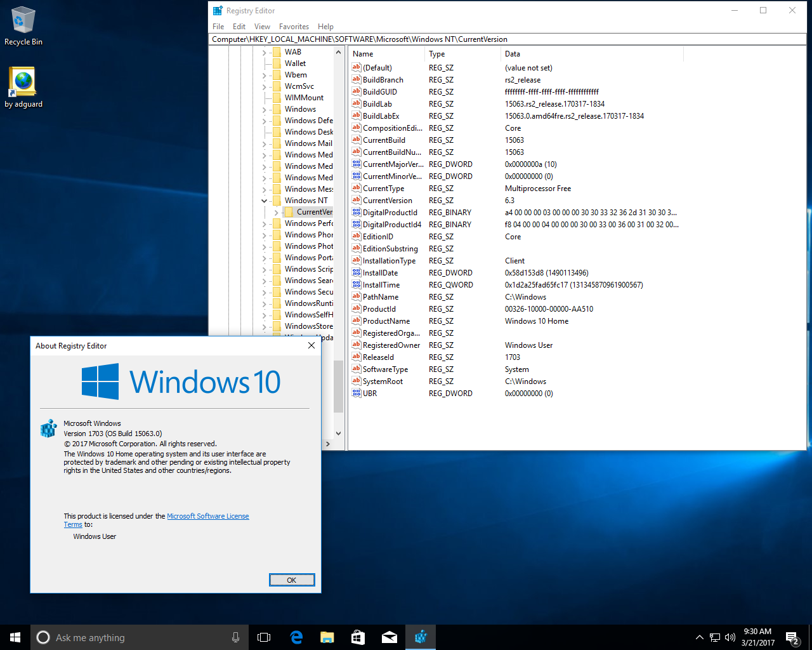Open the Store taskbar icon
This screenshot has height=650, width=812.
(x=358, y=637)
